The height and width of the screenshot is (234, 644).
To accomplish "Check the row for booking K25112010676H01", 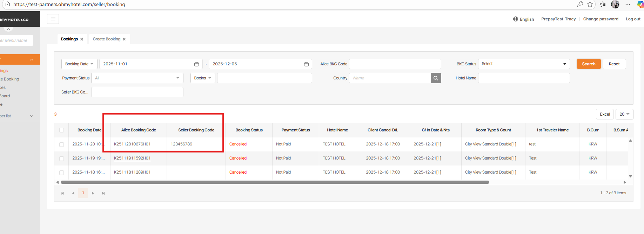I will 62,144.
